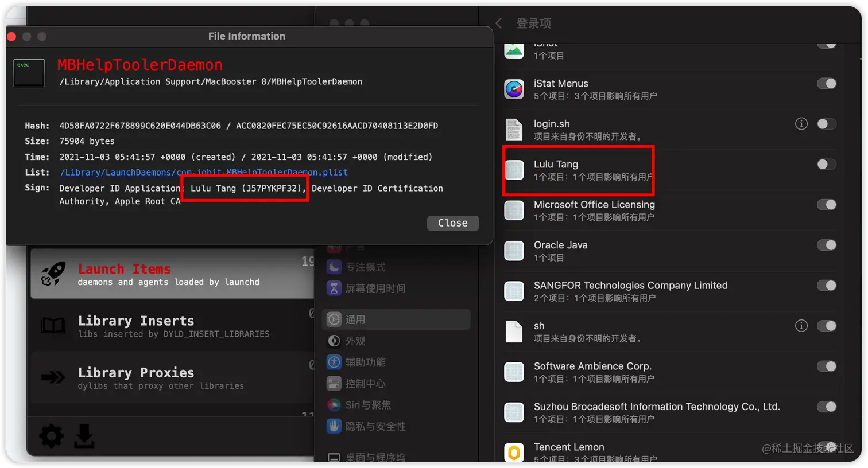Click the 屏幕使用时间 hourglass icon
Viewport: 868px width, 468px height.
coord(334,288)
